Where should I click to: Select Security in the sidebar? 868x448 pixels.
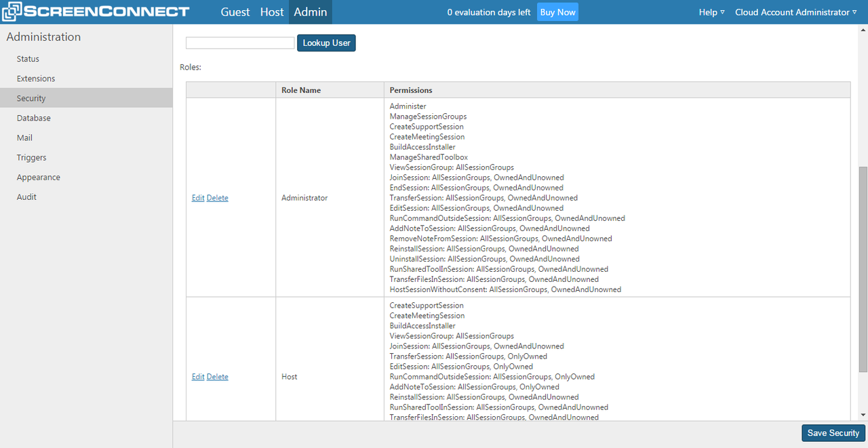[x=31, y=98]
